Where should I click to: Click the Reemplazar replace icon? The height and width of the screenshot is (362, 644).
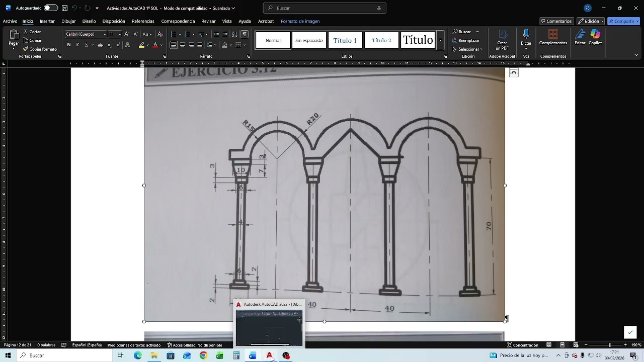[x=466, y=40]
